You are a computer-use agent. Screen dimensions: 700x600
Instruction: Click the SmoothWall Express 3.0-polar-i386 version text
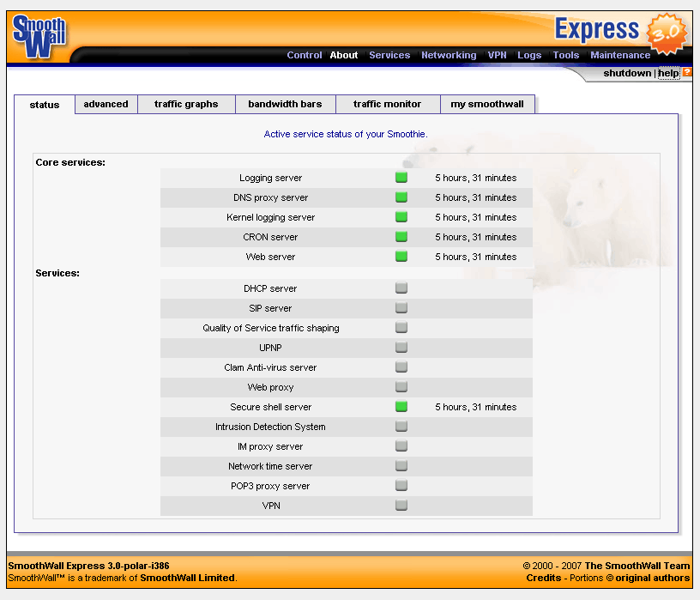point(88,566)
